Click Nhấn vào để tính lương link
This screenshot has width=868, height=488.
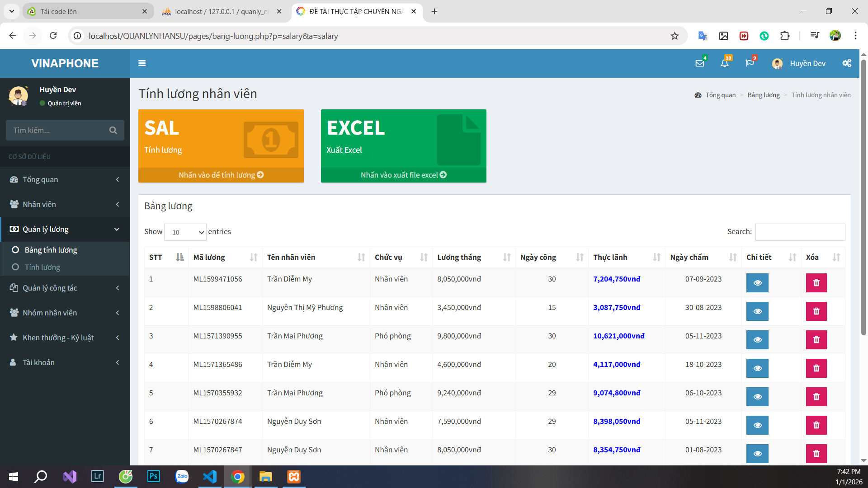coord(221,175)
